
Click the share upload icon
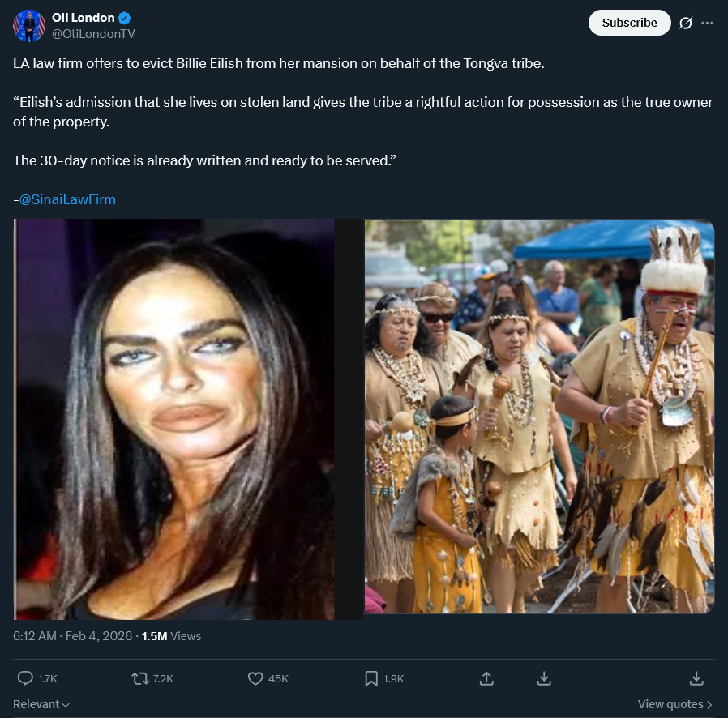click(x=486, y=678)
